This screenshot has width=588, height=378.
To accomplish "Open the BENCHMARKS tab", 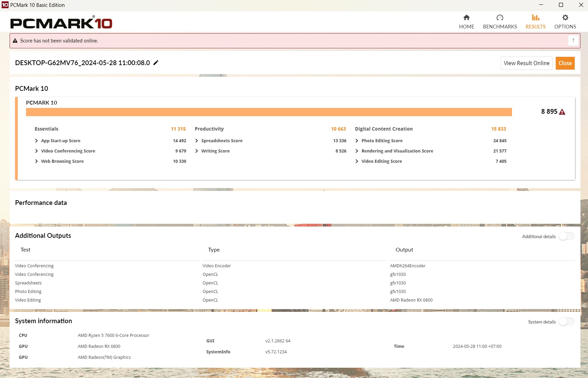I will click(500, 22).
